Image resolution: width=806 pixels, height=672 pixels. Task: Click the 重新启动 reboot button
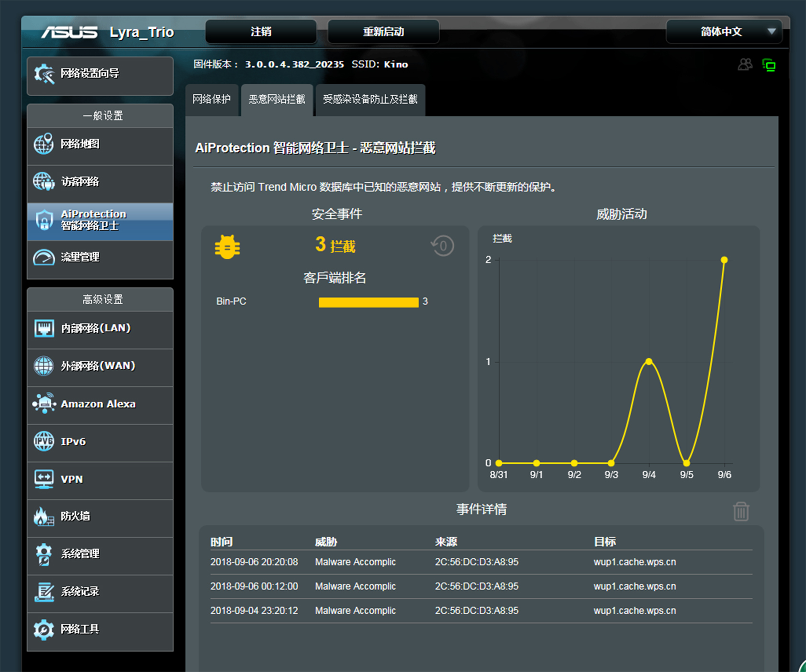383,32
